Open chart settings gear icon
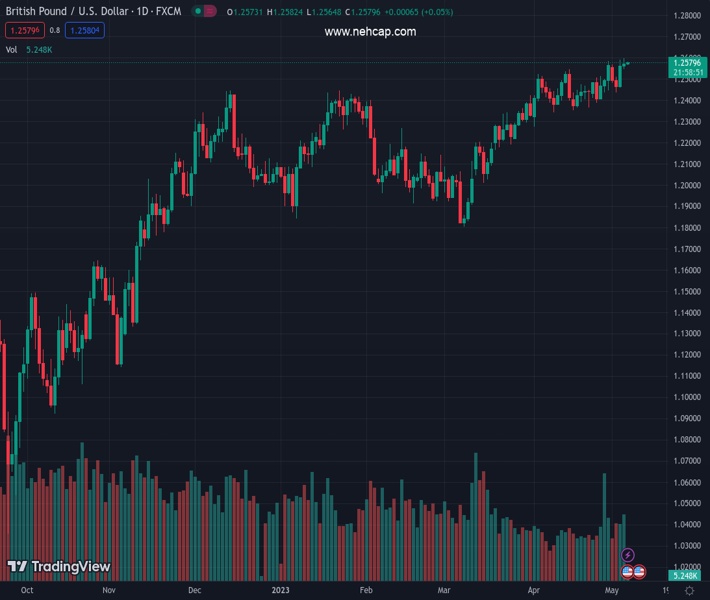Viewport: 710px width, 600px height. (689, 591)
